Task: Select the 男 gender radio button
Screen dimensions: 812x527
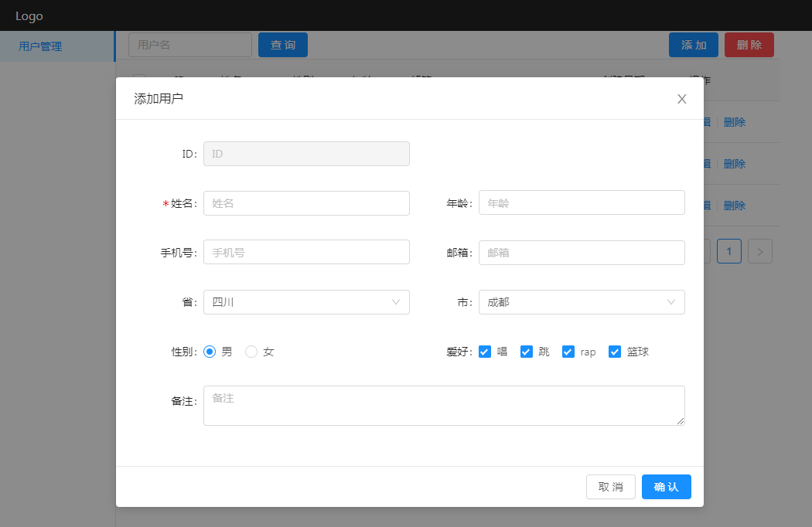Action: click(x=209, y=351)
